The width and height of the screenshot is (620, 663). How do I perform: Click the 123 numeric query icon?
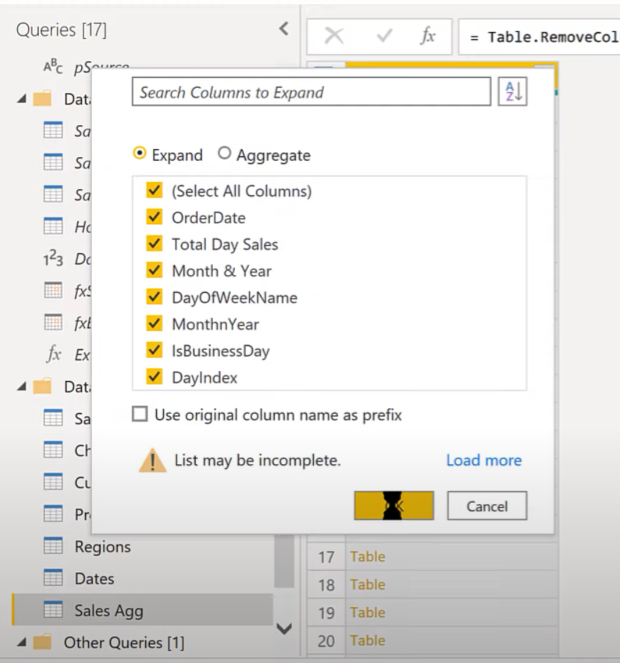pyautogui.click(x=53, y=258)
